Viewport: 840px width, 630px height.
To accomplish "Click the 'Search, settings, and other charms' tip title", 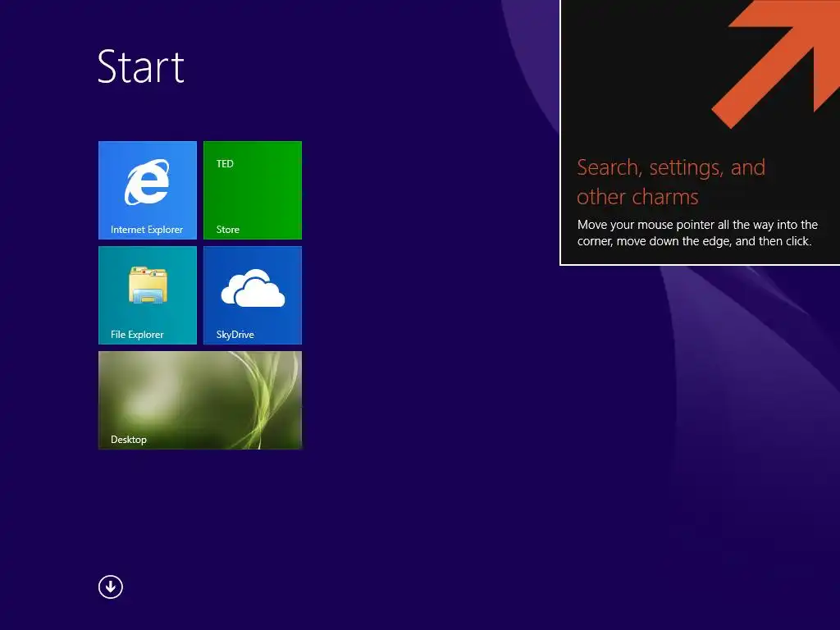I will (671, 182).
